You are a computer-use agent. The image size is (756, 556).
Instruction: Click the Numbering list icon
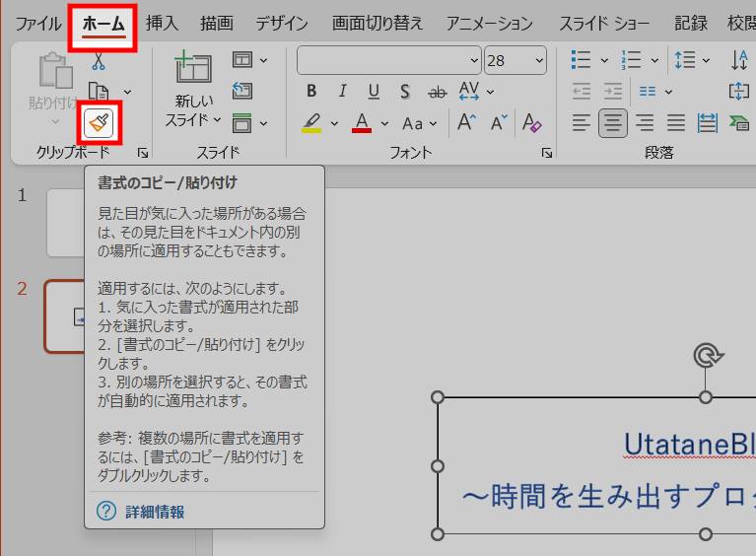pyautogui.click(x=631, y=60)
